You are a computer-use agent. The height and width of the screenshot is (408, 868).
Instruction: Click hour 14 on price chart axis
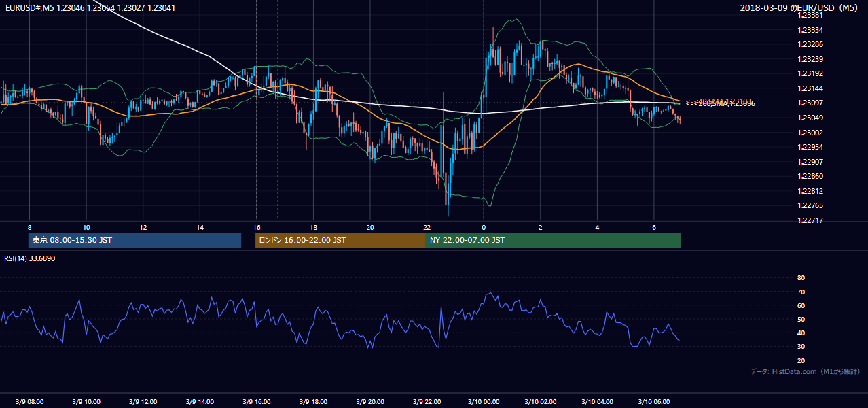[x=200, y=227]
